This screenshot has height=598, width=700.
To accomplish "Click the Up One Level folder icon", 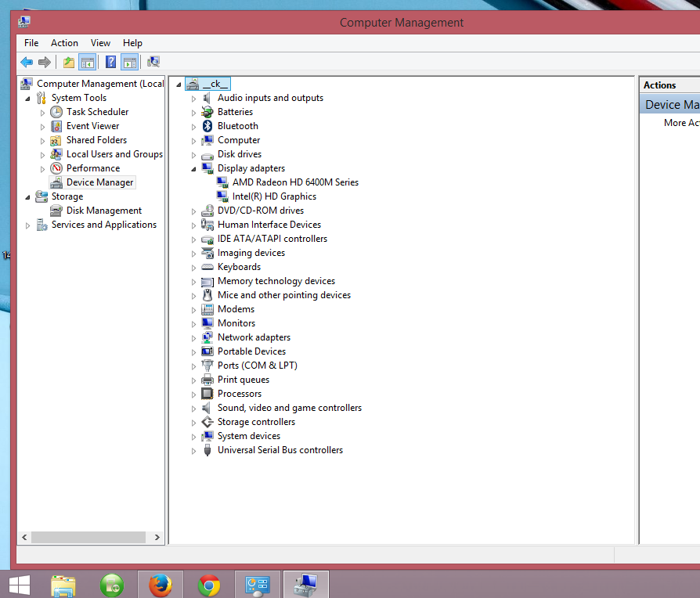I will [x=69, y=63].
